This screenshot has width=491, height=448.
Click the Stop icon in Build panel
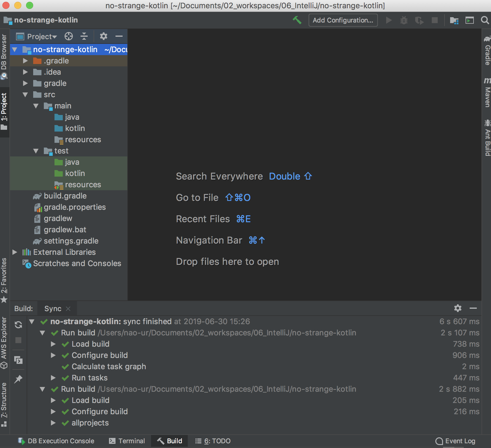coord(18,340)
